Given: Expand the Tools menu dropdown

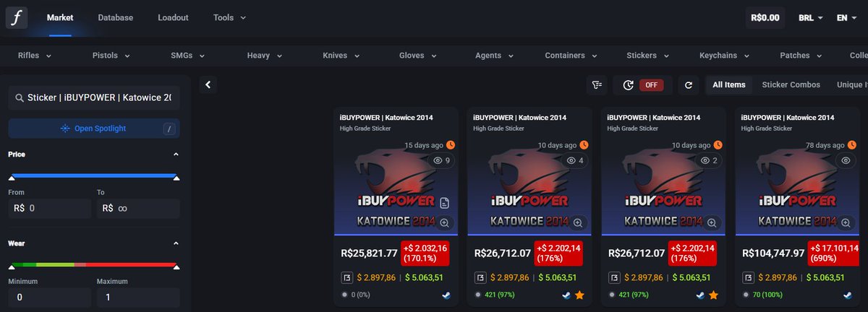Looking at the screenshot, I should [229, 17].
